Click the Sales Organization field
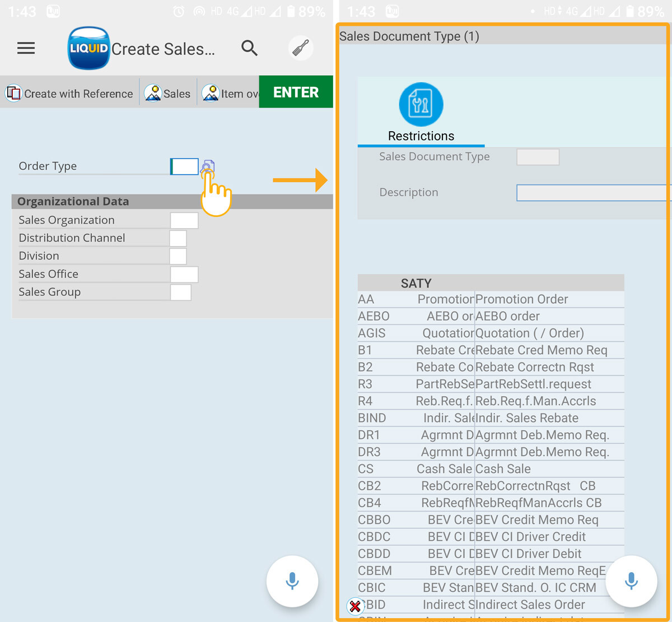 click(184, 220)
